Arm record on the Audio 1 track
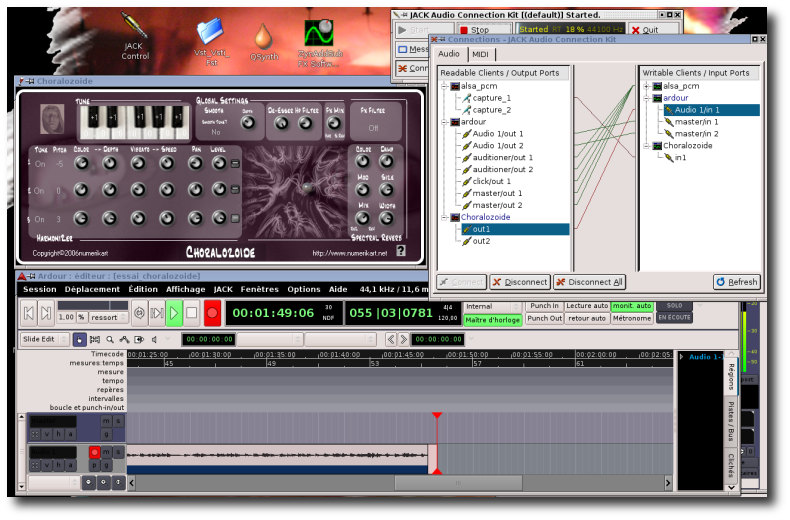Image resolution: width=790 pixels, height=520 pixels. point(94,452)
